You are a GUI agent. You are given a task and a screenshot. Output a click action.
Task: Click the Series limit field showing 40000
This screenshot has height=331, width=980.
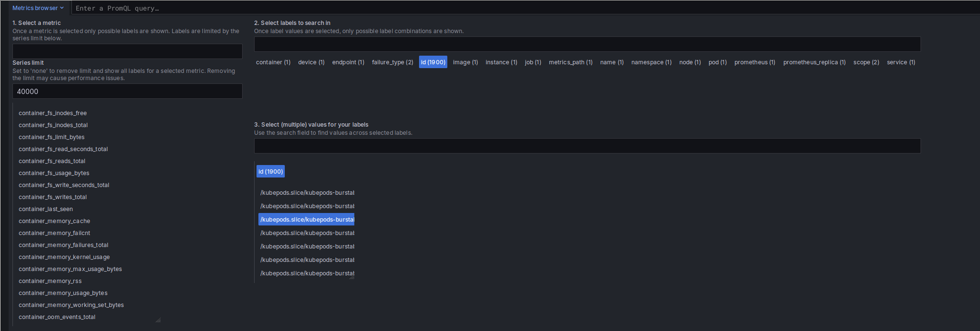127,91
